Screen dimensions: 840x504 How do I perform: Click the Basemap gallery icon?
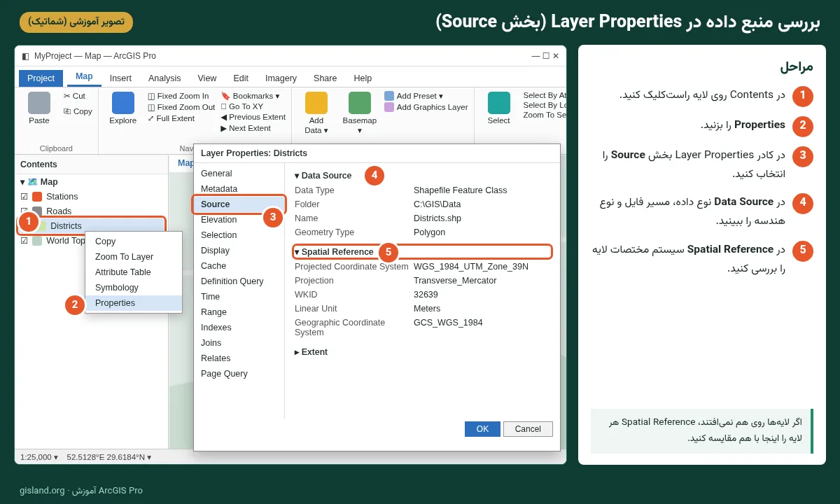click(360, 103)
